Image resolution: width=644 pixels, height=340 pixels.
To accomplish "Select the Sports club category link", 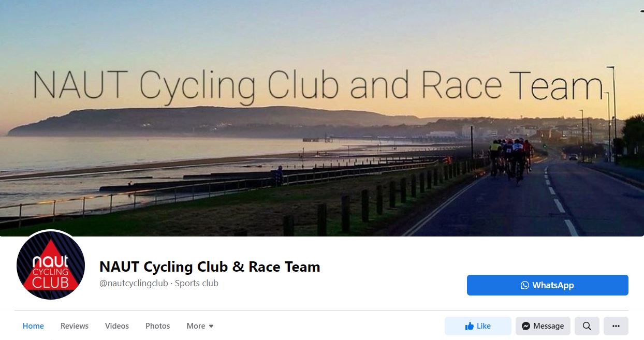I will (197, 283).
